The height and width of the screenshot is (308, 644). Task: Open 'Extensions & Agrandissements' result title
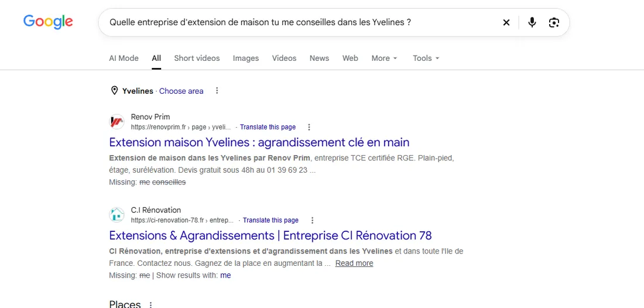click(270, 236)
